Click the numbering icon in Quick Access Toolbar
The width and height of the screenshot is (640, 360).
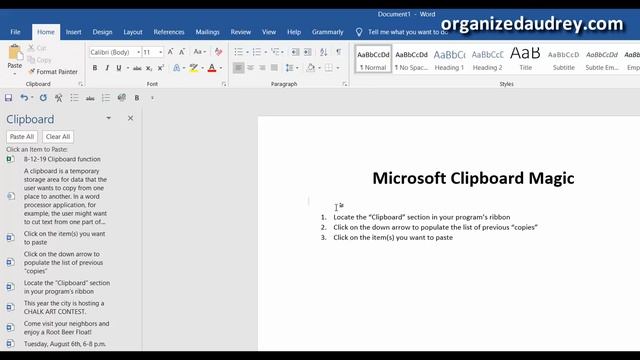click(x=106, y=98)
